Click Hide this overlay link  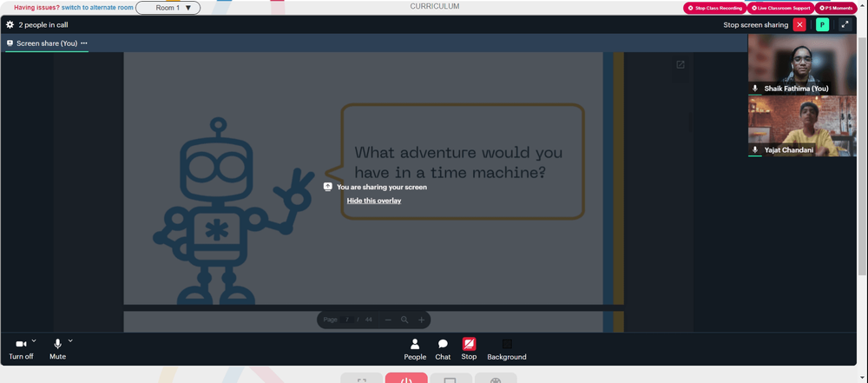click(x=373, y=201)
